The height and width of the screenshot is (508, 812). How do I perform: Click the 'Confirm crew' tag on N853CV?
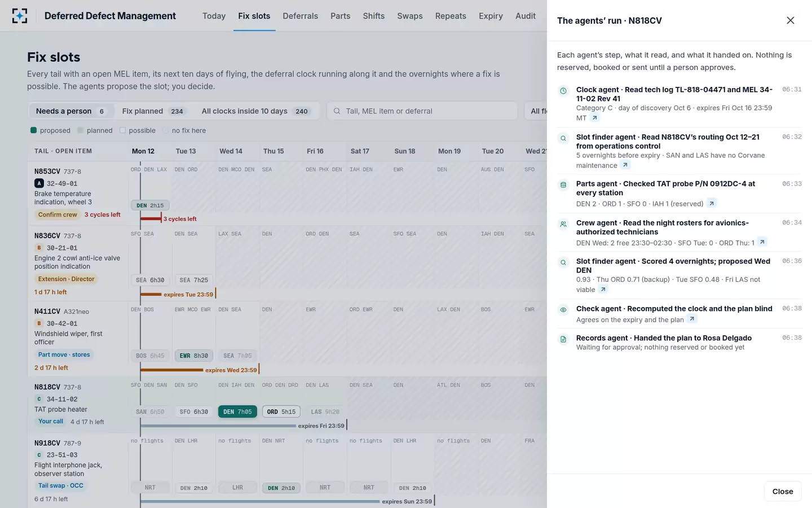point(58,214)
